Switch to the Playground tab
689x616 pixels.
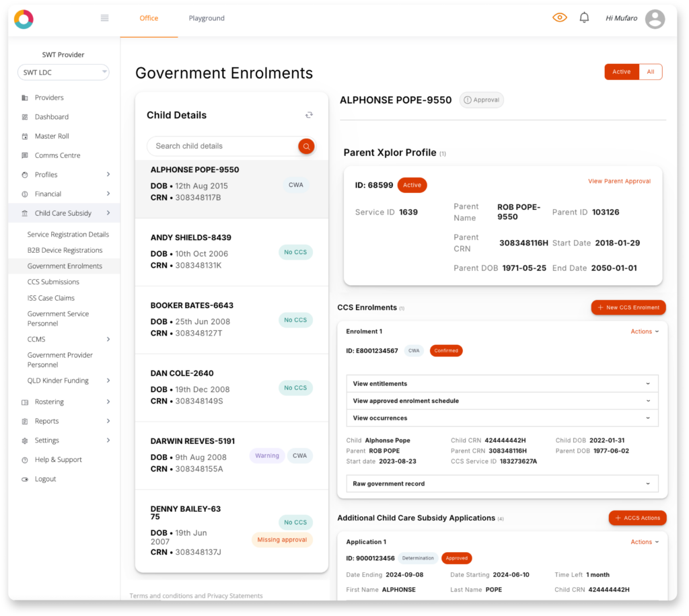207,18
